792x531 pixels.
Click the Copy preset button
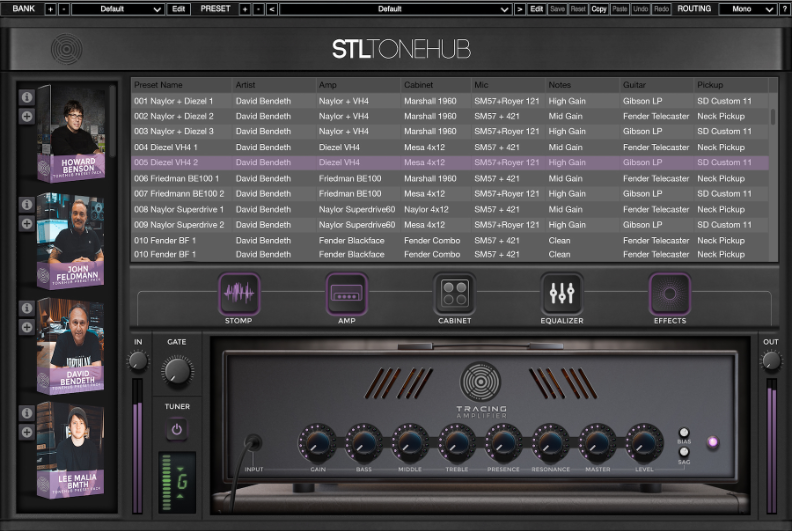coord(599,9)
